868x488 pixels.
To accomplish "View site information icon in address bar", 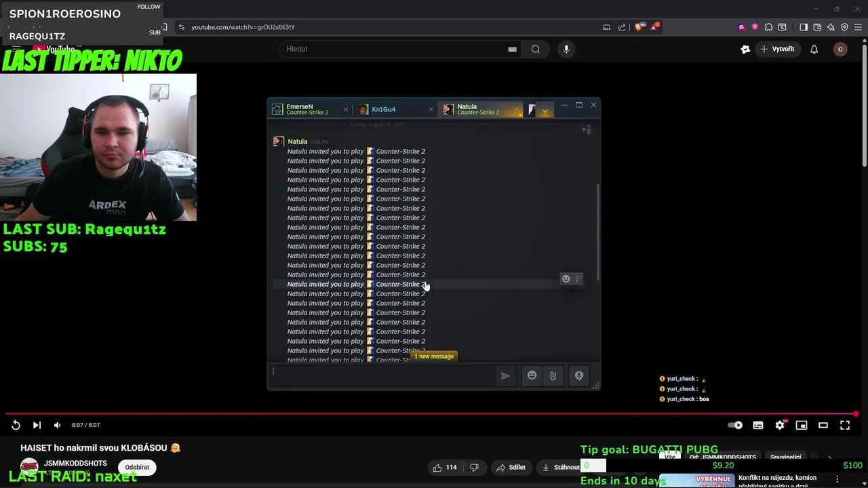I will pyautogui.click(x=181, y=27).
